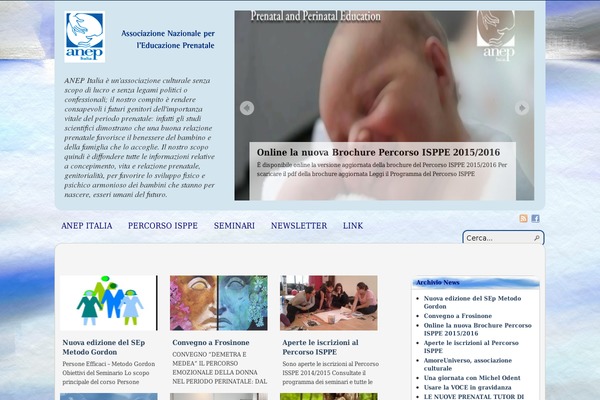Open the painted faces thumbnail for Convegno a Frosinone

pyautogui.click(x=219, y=303)
